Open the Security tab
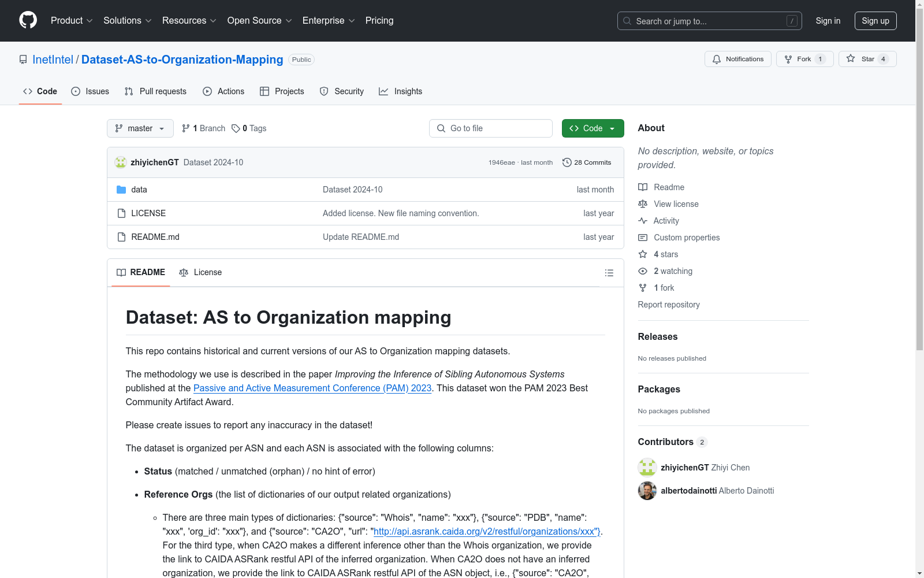Screen dimensions: 924x578 tap(342, 91)
